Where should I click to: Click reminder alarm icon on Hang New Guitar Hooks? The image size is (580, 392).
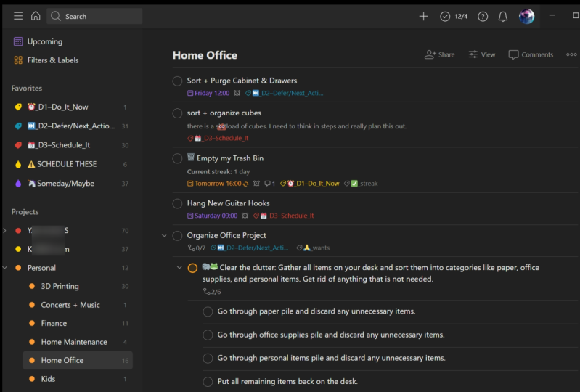point(245,216)
